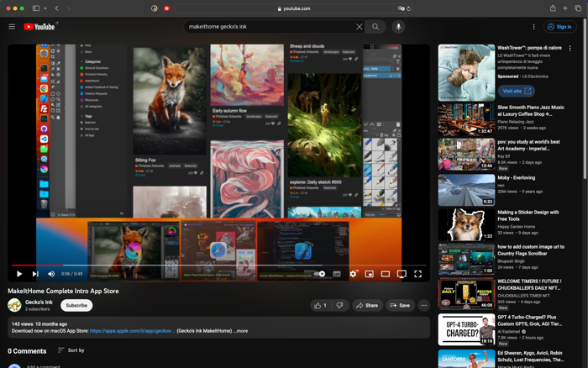Share the MakeItHome video
Screen dimensions: 588x368
(x=367, y=305)
